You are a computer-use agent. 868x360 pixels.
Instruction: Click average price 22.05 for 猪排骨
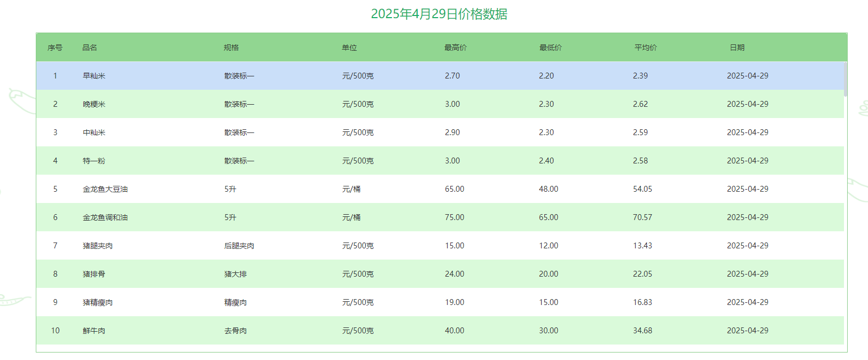point(643,274)
